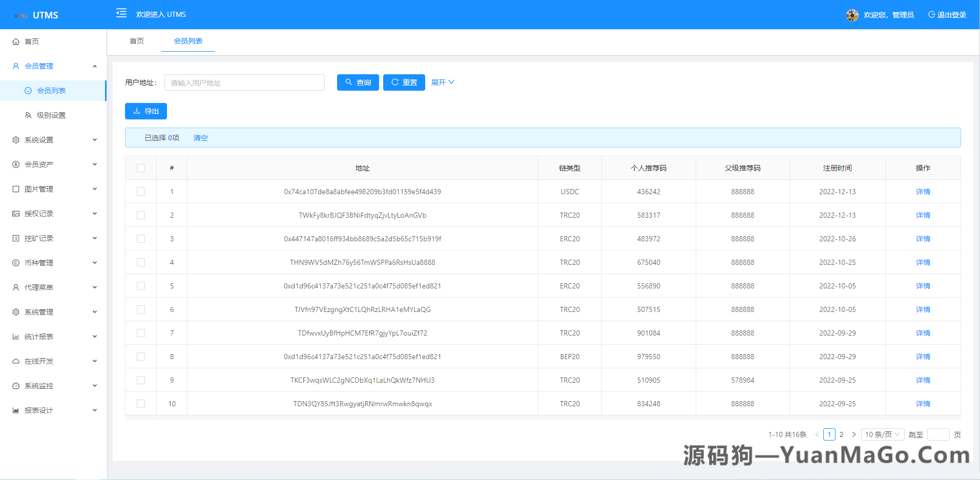Go to page 2 in pagination
This screenshot has height=480, width=980.
point(841,434)
